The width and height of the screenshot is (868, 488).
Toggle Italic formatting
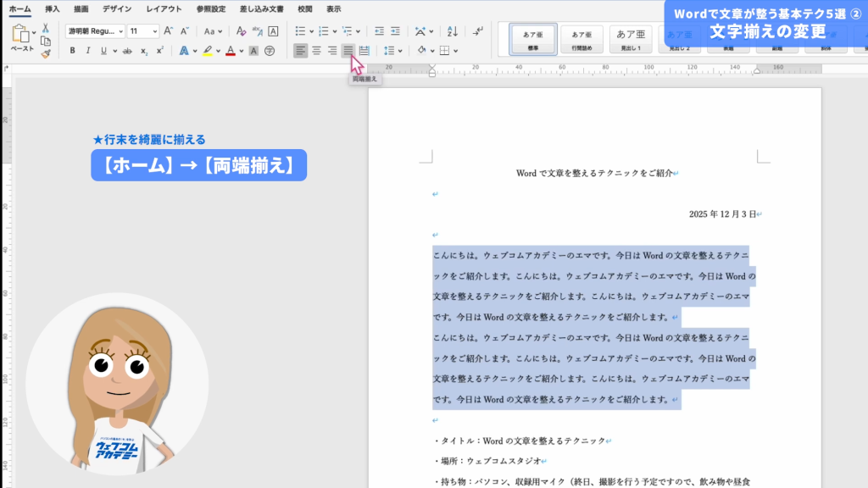pos(88,51)
